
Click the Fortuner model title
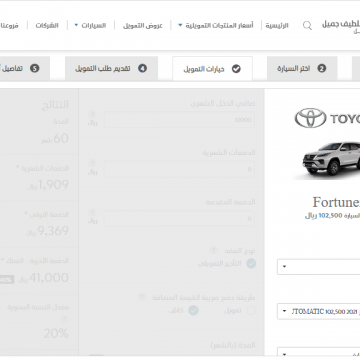pyautogui.click(x=336, y=202)
